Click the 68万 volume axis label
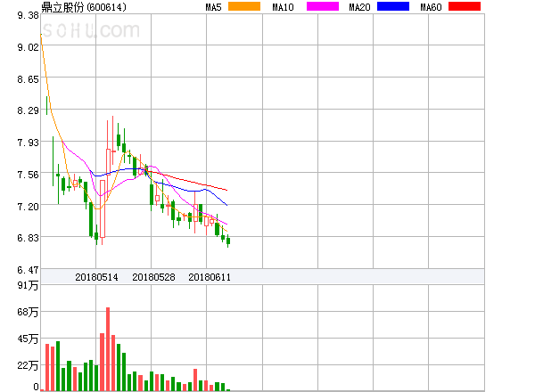The image size is (535, 392). pyautogui.click(x=28, y=312)
